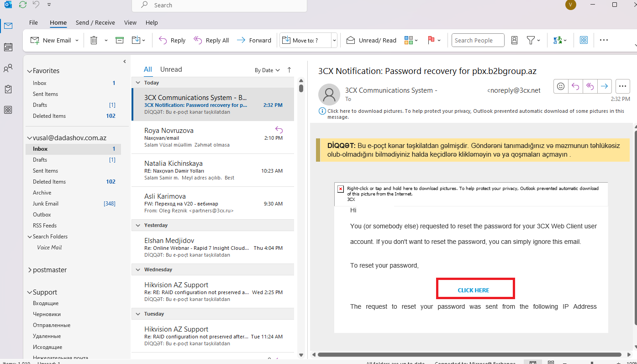The width and height of the screenshot is (637, 364).
Task: Open the Roya Novruzova email
Action: pyautogui.click(x=213, y=137)
